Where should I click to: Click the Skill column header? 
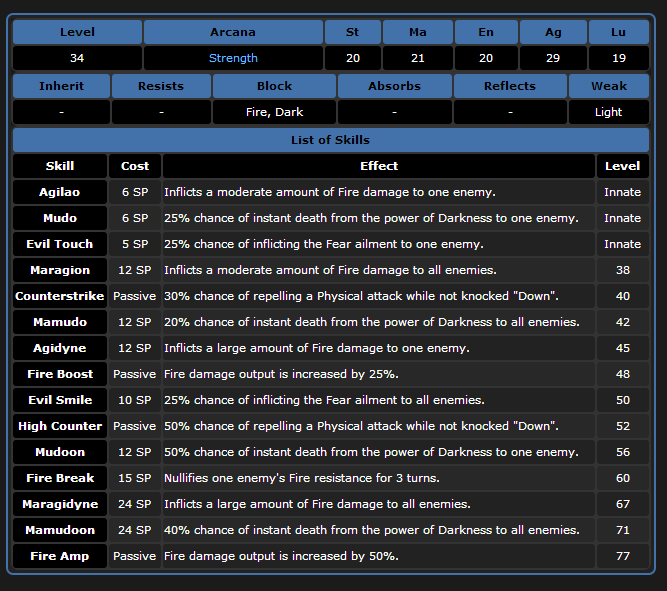[x=60, y=166]
